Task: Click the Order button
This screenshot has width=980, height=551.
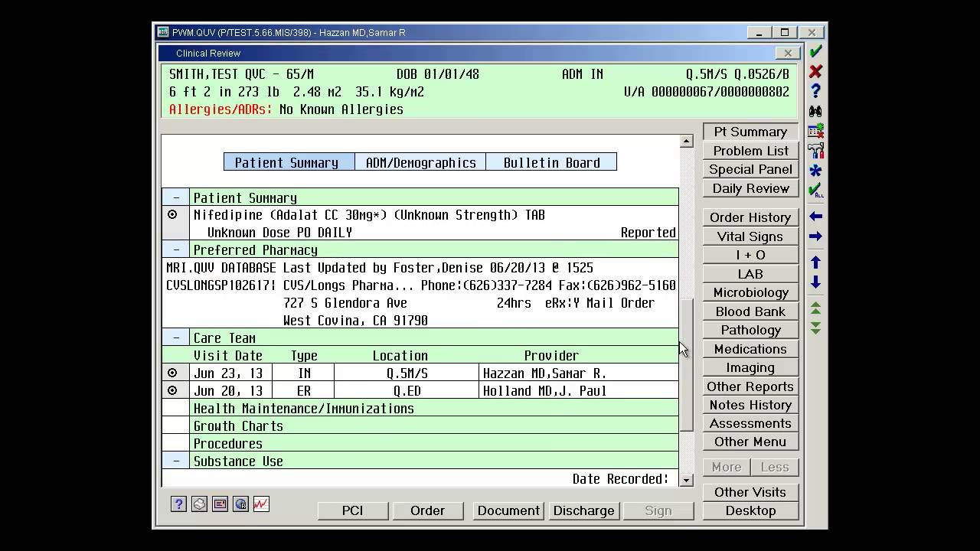Action: tap(427, 510)
